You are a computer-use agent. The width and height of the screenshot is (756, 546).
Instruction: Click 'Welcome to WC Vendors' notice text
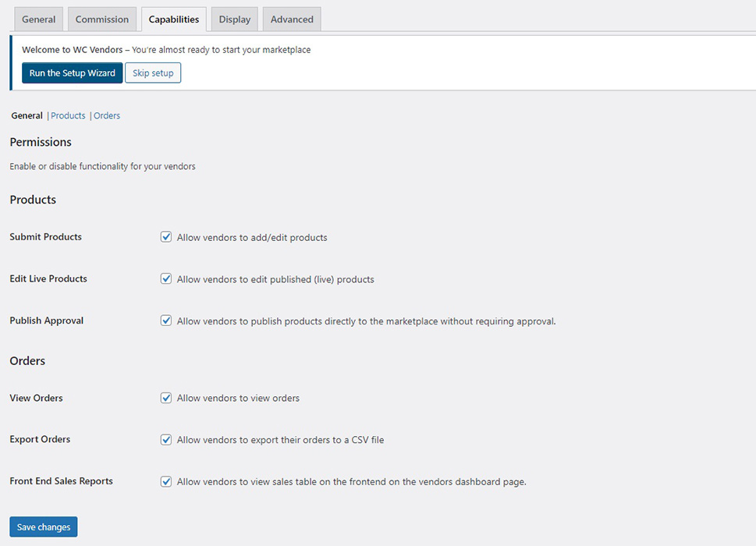coord(166,50)
